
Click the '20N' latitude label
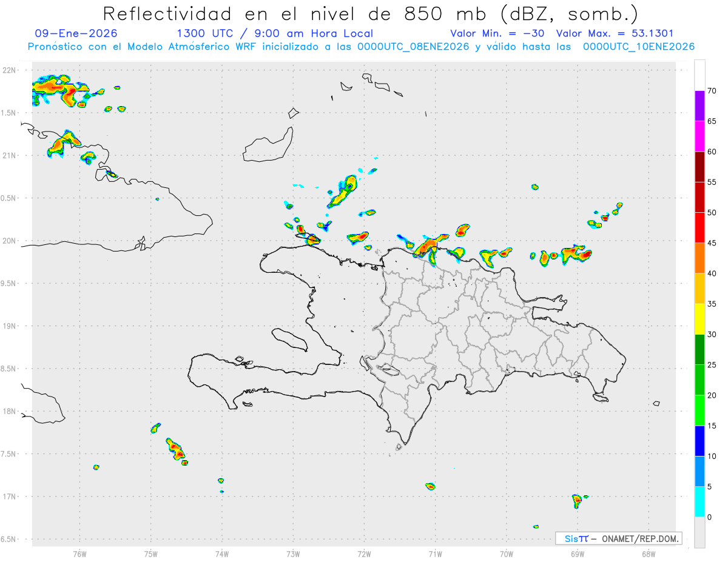coord(10,241)
